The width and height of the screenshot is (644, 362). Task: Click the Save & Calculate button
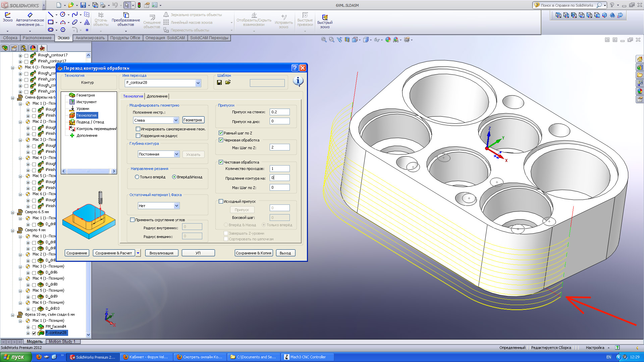coord(114,253)
